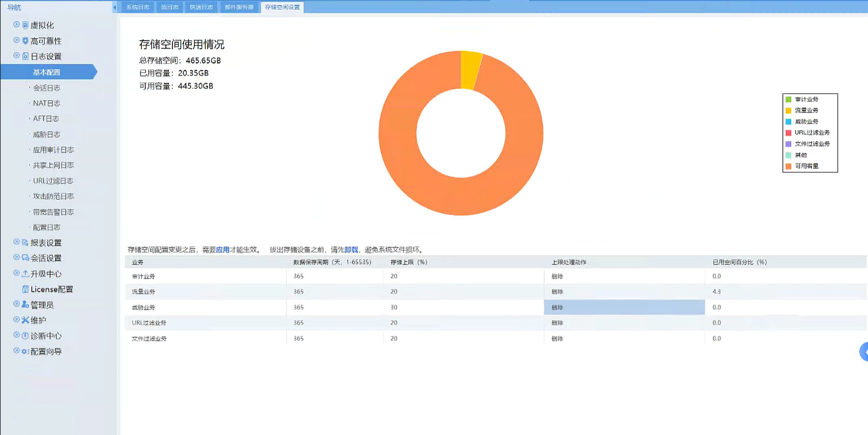This screenshot has width=868, height=435.
Task: Click the 高可靠性 shield icon
Action: coord(25,41)
